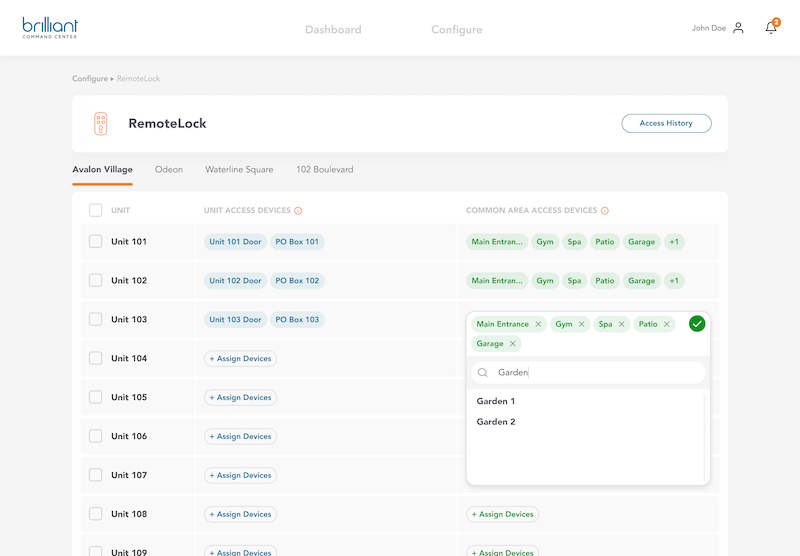Click the Brilliant Command Center logo
The height and width of the screenshot is (556, 800).
50,27
